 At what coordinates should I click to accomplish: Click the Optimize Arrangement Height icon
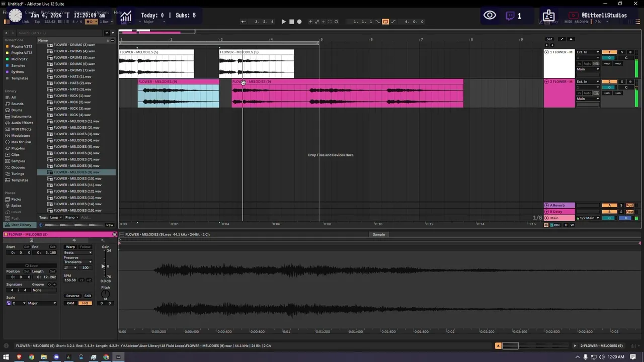pyautogui.click(x=562, y=39)
